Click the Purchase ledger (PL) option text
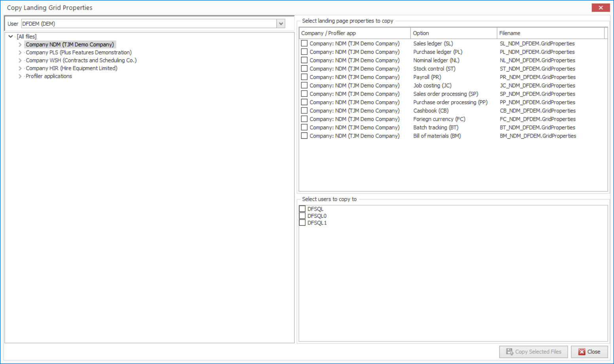The width and height of the screenshot is (614, 364). (x=438, y=52)
